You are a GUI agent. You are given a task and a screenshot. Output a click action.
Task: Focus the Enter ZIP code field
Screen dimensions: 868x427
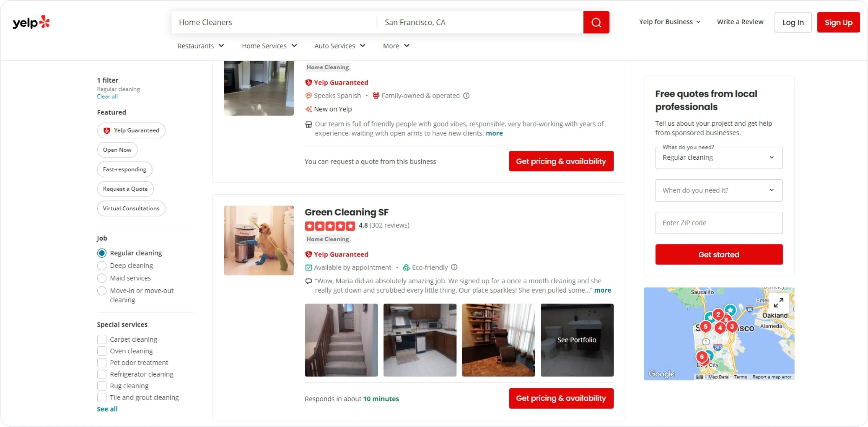[x=719, y=223]
